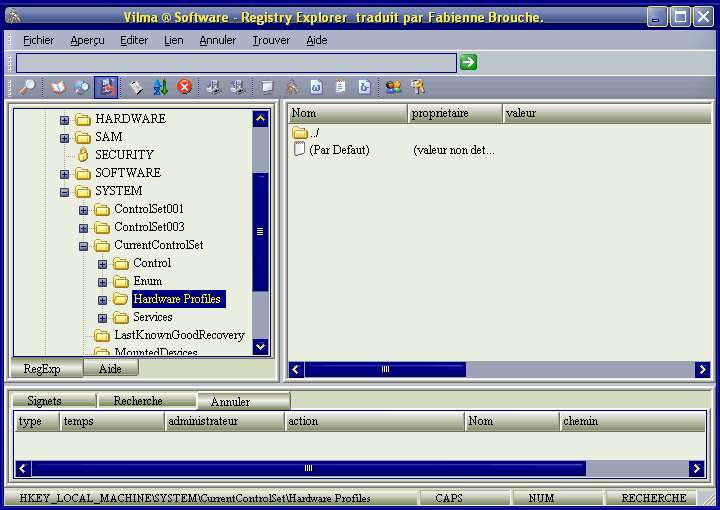Expand the ControlSet003 node

click(83, 228)
